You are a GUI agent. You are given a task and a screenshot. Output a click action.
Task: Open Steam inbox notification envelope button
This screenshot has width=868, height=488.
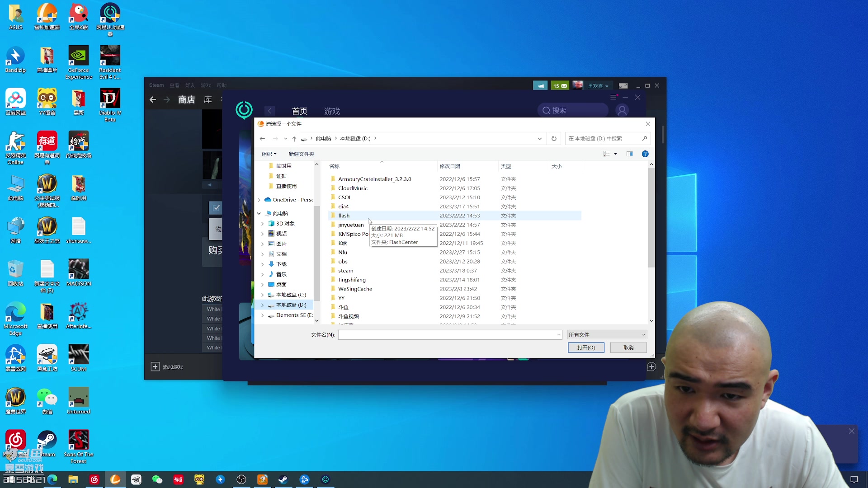click(560, 86)
